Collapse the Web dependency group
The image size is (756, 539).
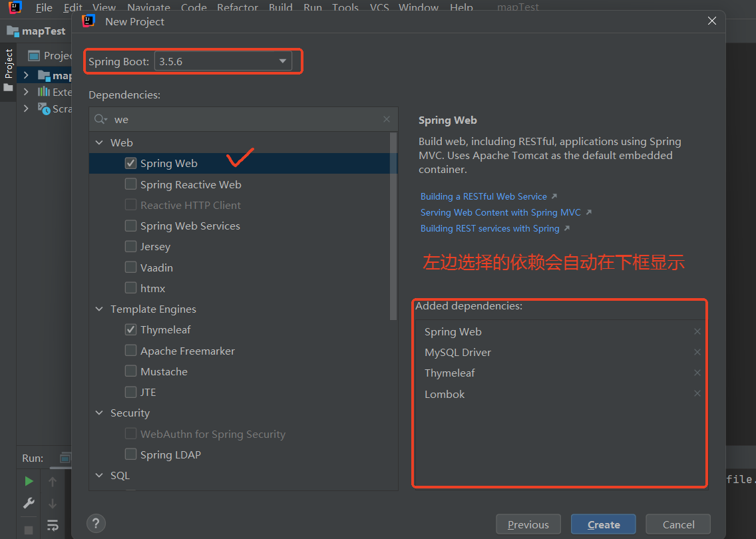[99, 142]
